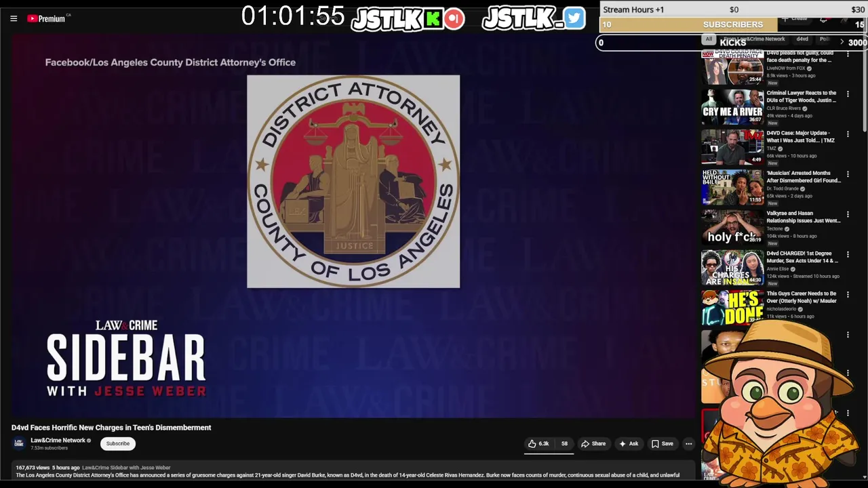Click the '7.53m subscribers' text
This screenshot has height=488, width=868.
coord(49,448)
